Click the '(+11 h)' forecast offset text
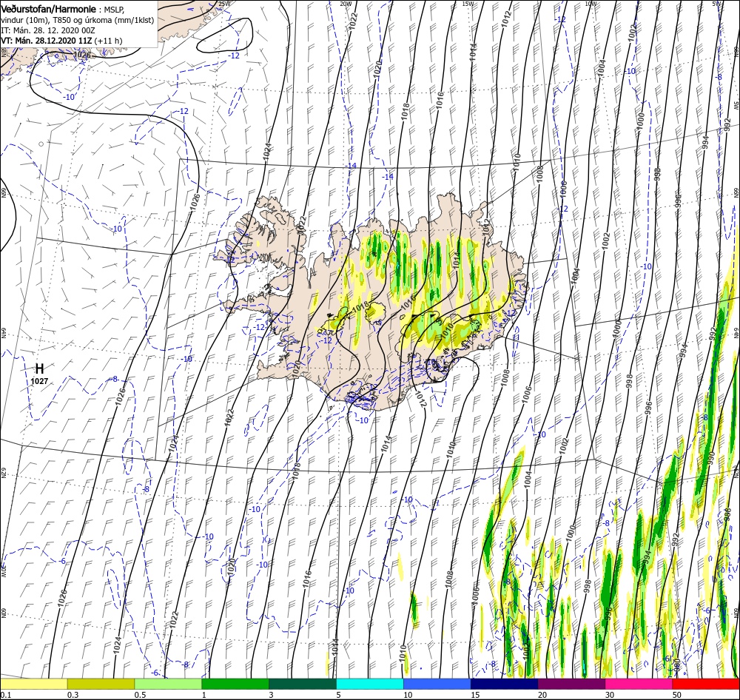Image resolution: width=740 pixels, height=700 pixels. pos(108,41)
